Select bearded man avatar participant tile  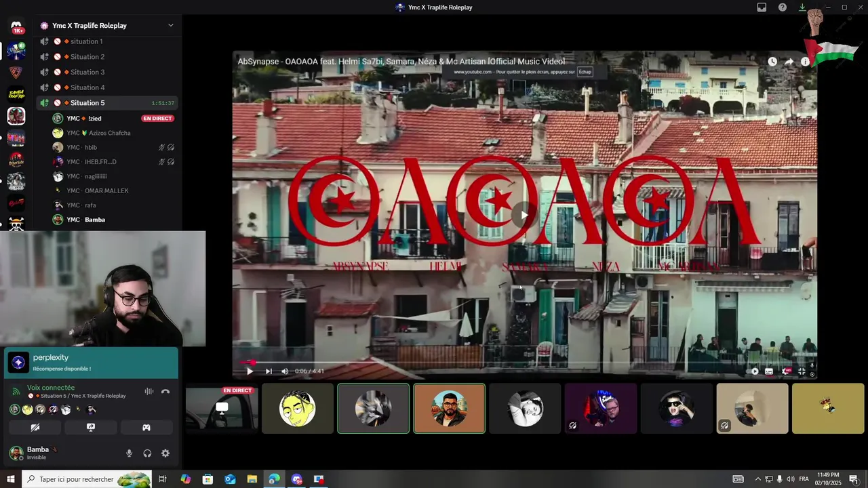tap(450, 408)
